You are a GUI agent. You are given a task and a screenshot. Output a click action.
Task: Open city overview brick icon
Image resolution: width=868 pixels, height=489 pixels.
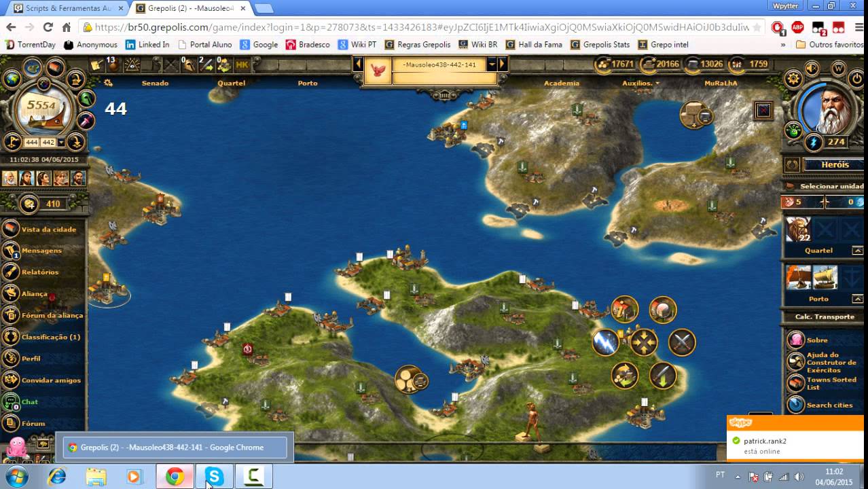pos(56,68)
